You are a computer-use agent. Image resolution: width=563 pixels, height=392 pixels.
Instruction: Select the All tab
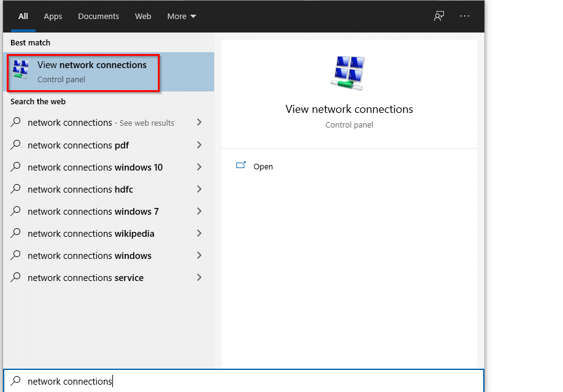tap(23, 16)
